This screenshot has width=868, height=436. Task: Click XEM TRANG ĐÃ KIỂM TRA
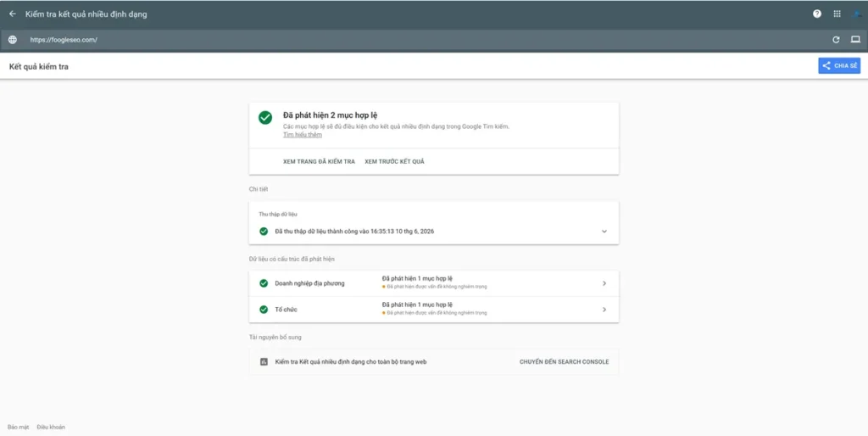[x=319, y=162]
